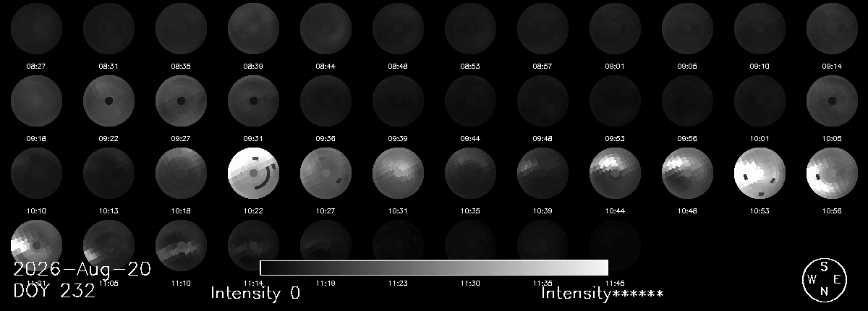The width and height of the screenshot is (868, 311).
Task: Select the first frame at 08:27
Action: [x=36, y=28]
